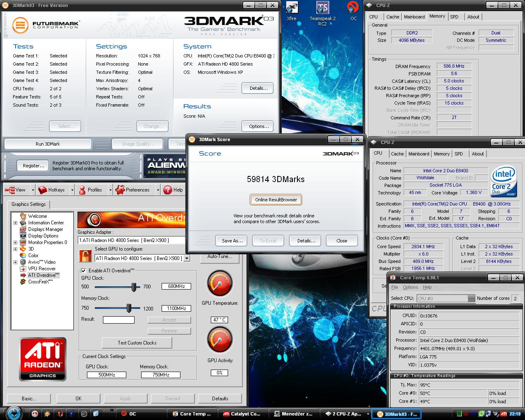Open the OC desktop shortcut icon

pyautogui.click(x=353, y=8)
